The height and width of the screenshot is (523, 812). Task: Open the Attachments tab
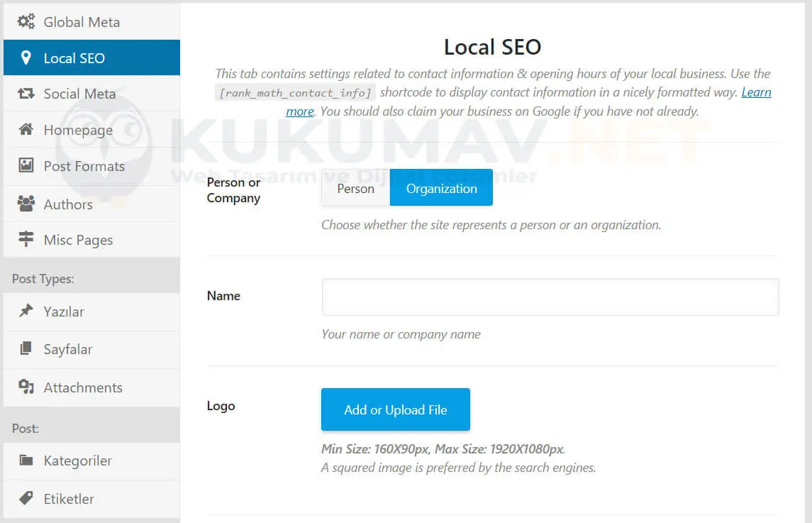91,387
